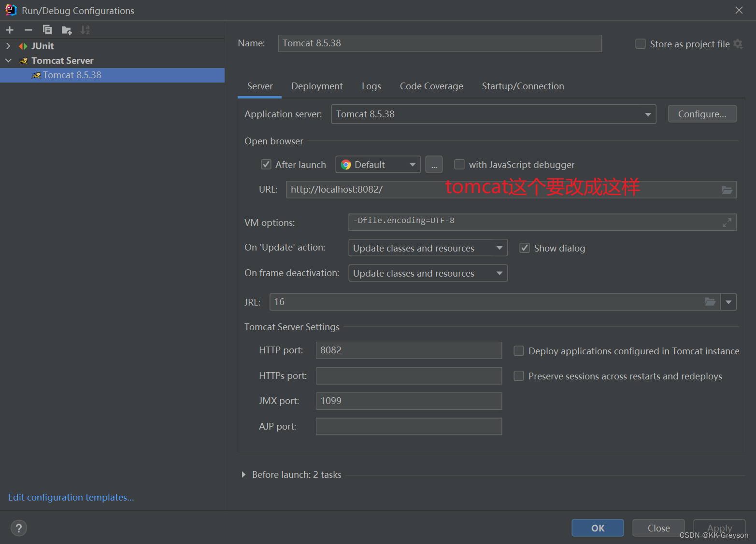Toggle Store as project file checkbox
The width and height of the screenshot is (756, 544).
click(641, 44)
